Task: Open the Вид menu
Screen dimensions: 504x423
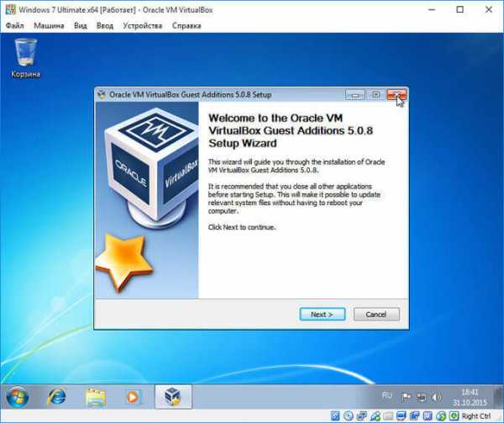Action: coord(81,25)
